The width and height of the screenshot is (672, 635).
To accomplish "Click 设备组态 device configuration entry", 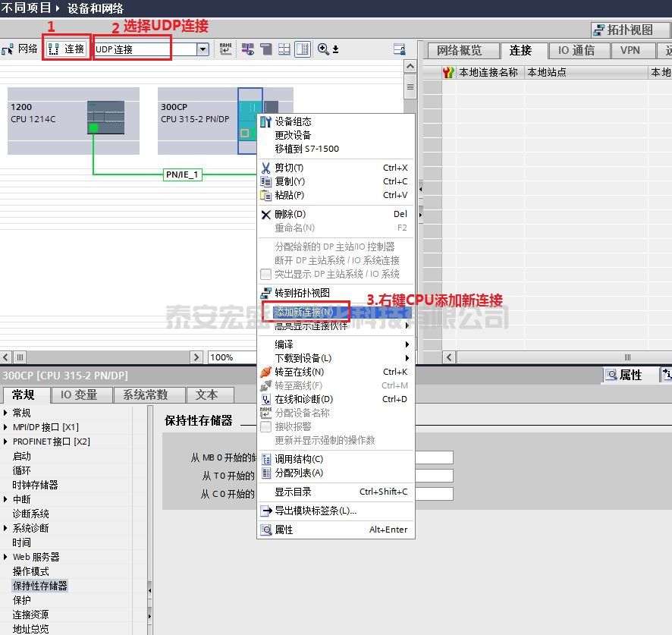I will (x=293, y=121).
